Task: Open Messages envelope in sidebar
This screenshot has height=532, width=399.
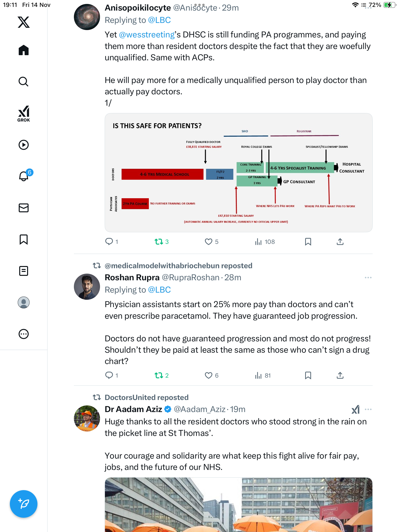Action: coord(24,208)
